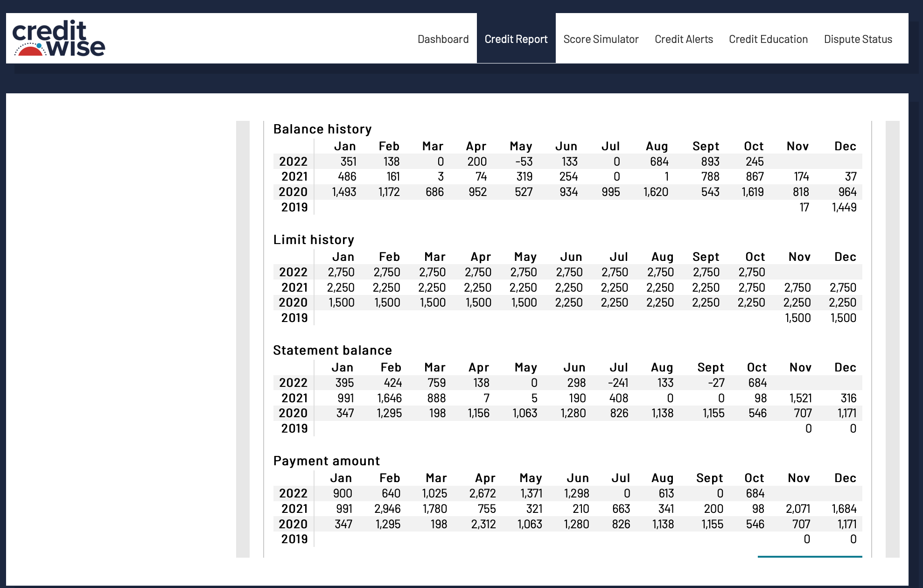923x588 pixels.
Task: Select balance value 867 for Oct 2021
Action: [x=755, y=176]
